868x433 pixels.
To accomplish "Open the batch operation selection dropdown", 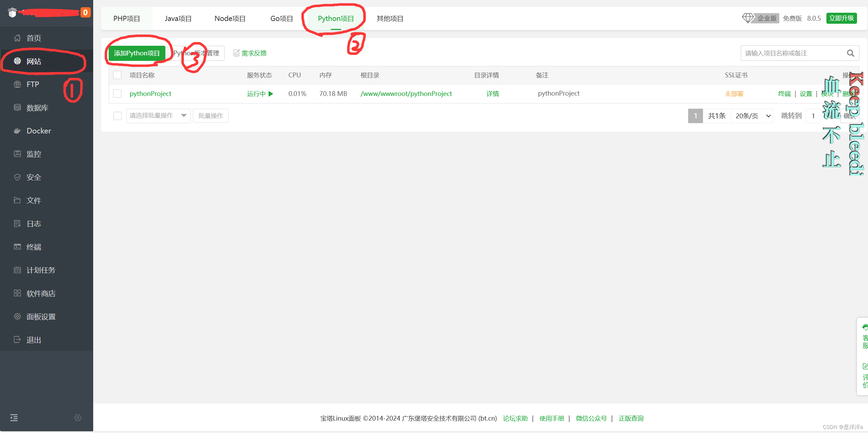I will (158, 116).
